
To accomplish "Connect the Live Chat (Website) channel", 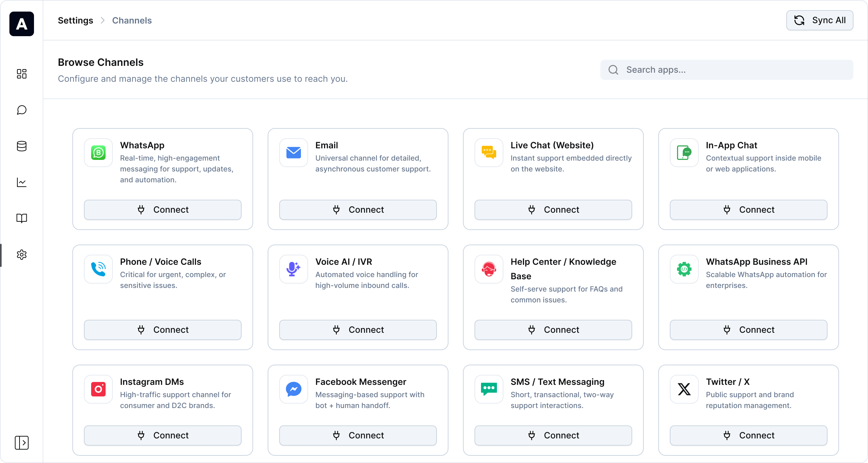I will 553,210.
